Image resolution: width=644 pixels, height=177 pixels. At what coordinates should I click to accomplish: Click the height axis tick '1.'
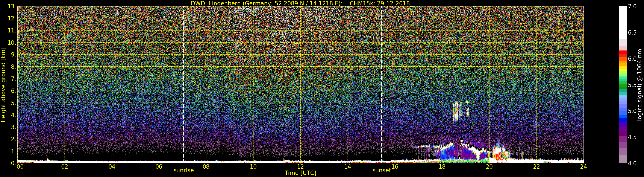pyautogui.click(x=14, y=151)
